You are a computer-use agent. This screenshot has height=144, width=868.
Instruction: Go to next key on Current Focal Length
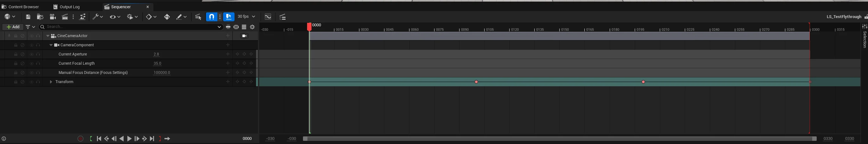click(251, 63)
